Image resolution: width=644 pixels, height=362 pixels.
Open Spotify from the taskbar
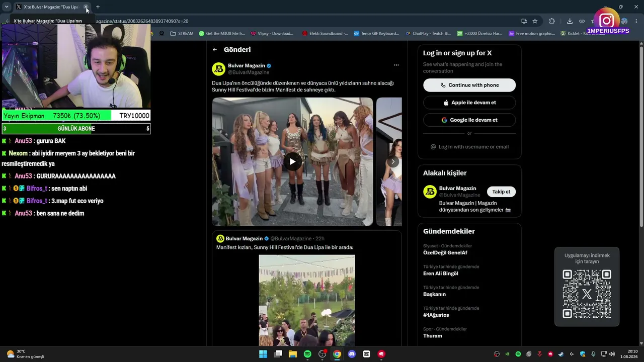click(307, 354)
